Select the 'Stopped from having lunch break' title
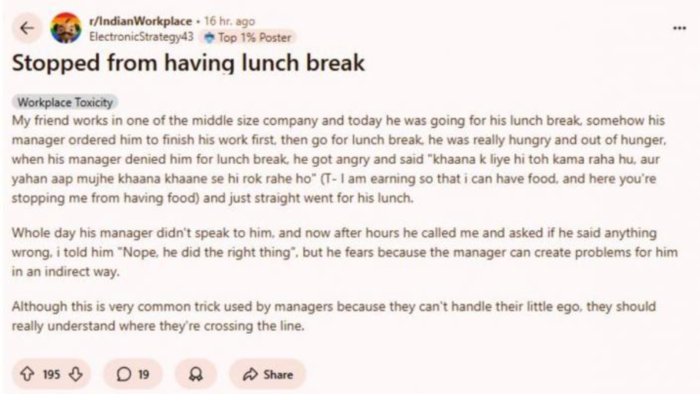The image size is (700, 394). click(x=188, y=63)
